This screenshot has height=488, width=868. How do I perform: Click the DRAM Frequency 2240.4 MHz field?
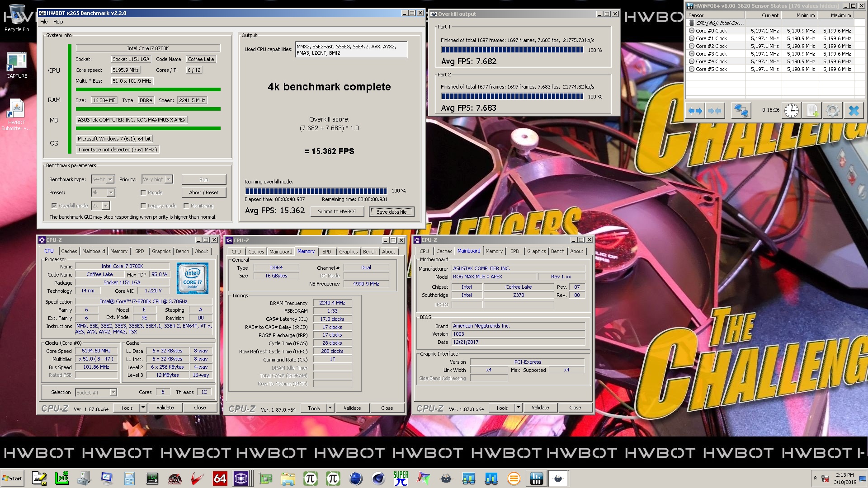click(332, 303)
